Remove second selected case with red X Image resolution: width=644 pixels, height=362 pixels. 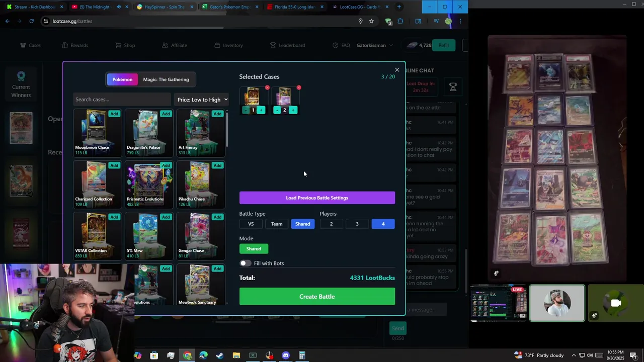pos(299,87)
